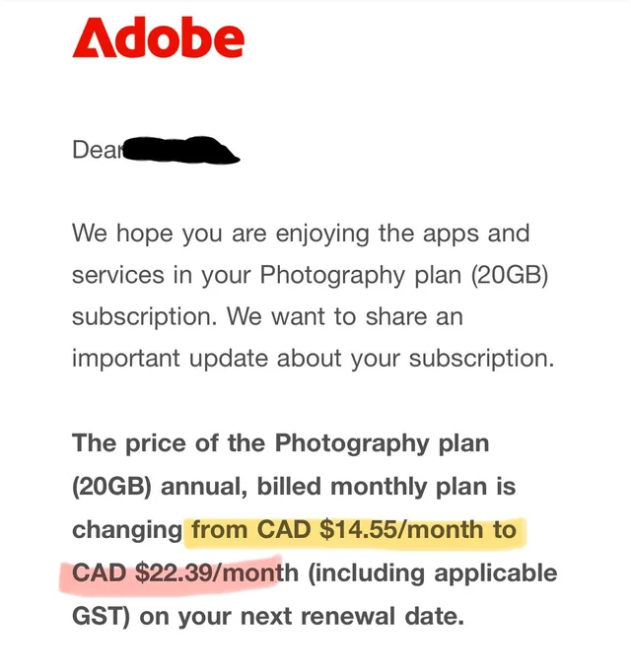Click the word "Dear" in the greeting

[94, 151]
